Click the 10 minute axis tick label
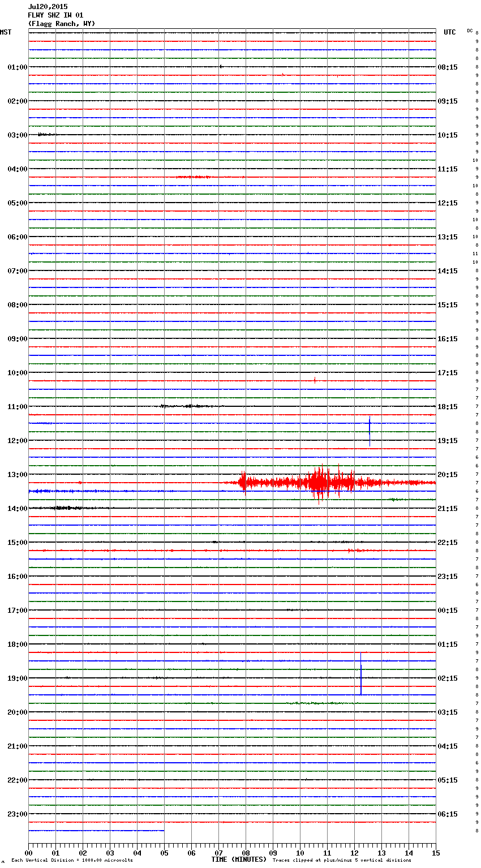481x868 pixels. (300, 853)
